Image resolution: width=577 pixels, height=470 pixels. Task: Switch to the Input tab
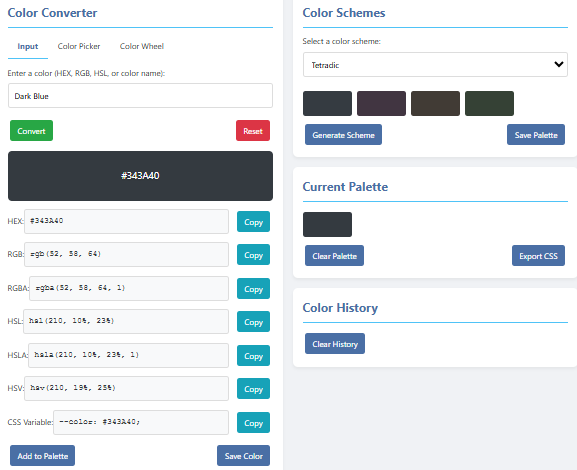coord(28,46)
